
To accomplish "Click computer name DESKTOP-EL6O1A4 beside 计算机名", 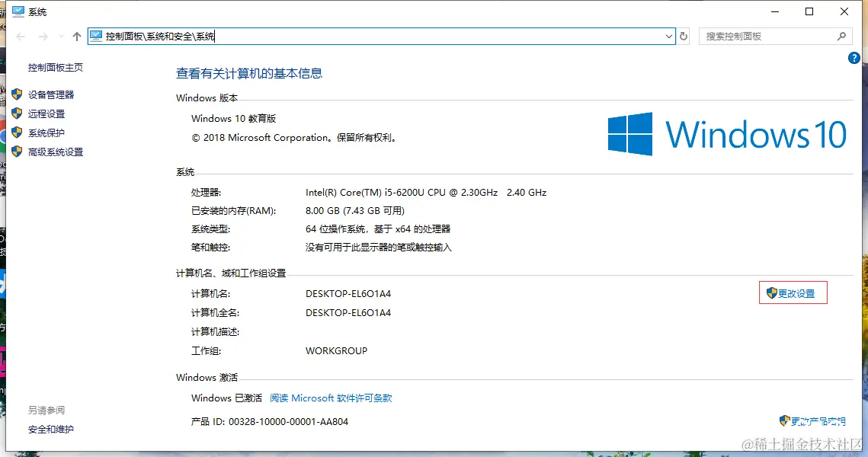I will 348,294.
